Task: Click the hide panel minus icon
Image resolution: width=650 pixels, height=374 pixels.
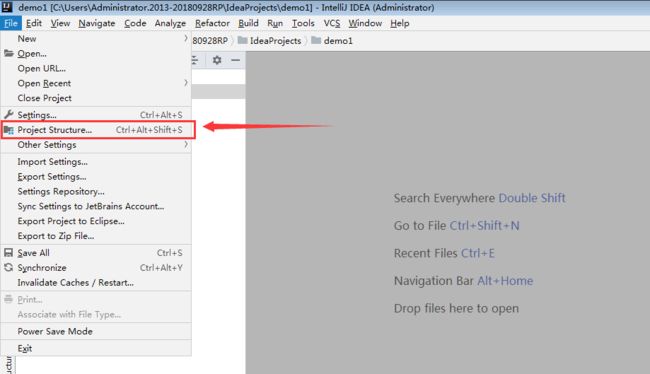Action: [235, 60]
